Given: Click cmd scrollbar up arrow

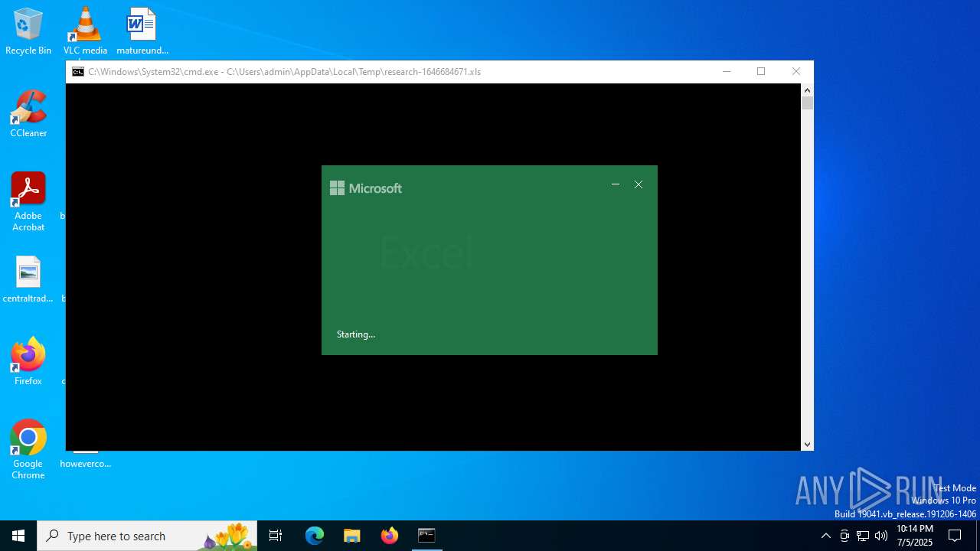Looking at the screenshot, I should (807, 90).
